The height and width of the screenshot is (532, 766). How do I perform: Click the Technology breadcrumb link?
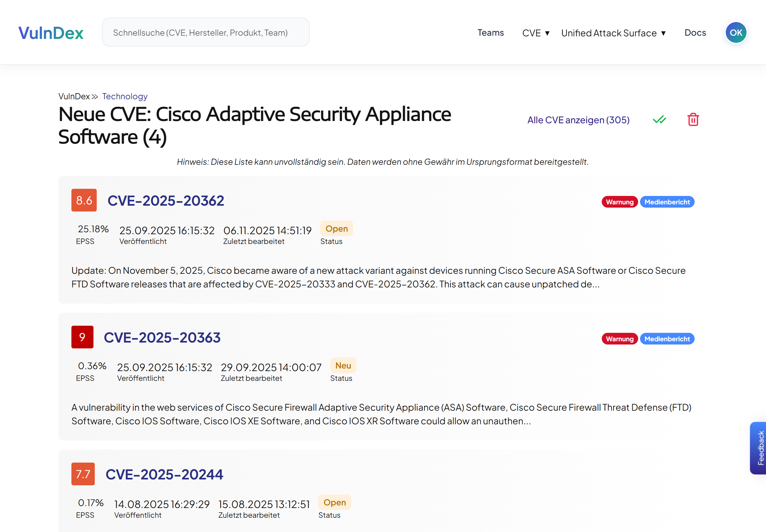coord(125,96)
